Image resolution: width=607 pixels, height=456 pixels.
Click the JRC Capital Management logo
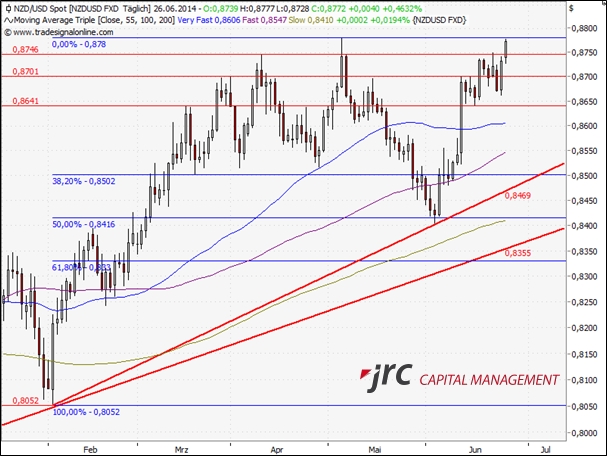pyautogui.click(x=461, y=379)
